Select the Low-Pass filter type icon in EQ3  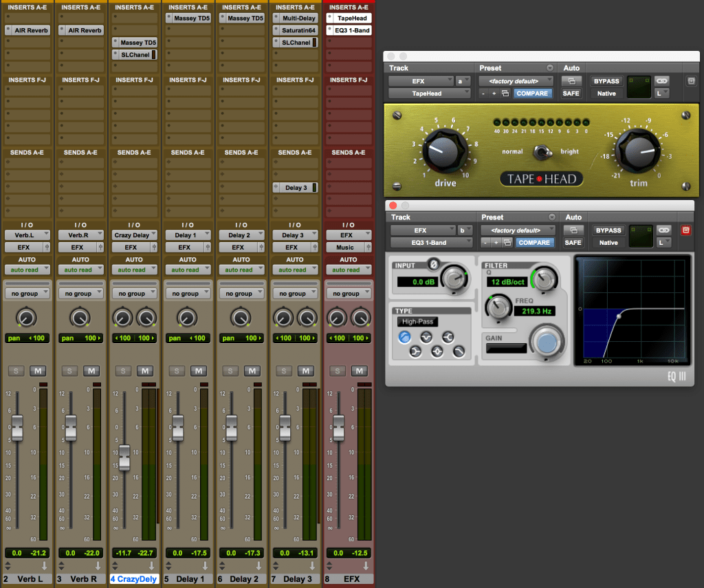[459, 351]
